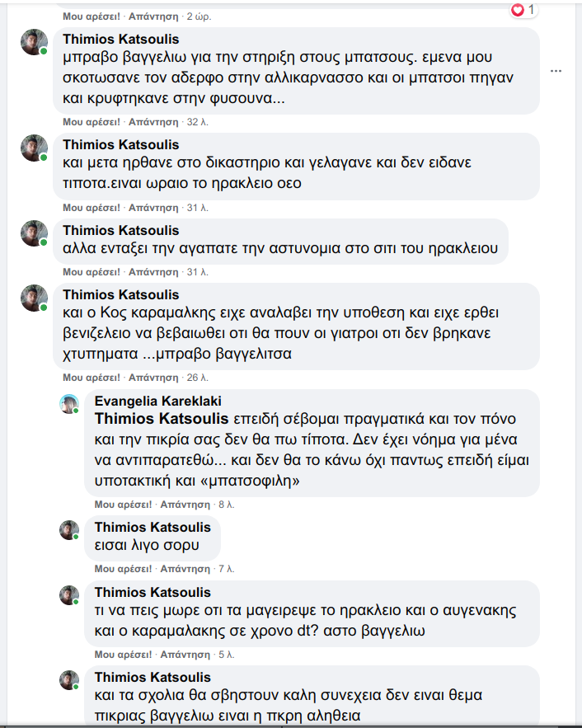This screenshot has width=582, height=728.
Task: Click the avatar beside the "μπραβο βαγγελιω για την στηριξη" comment
Action: point(34,42)
